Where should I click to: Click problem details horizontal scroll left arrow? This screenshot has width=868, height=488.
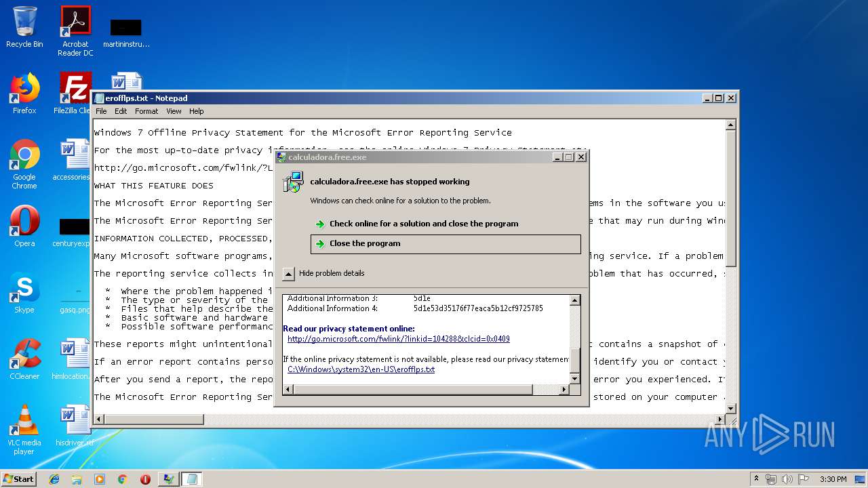[x=288, y=390]
